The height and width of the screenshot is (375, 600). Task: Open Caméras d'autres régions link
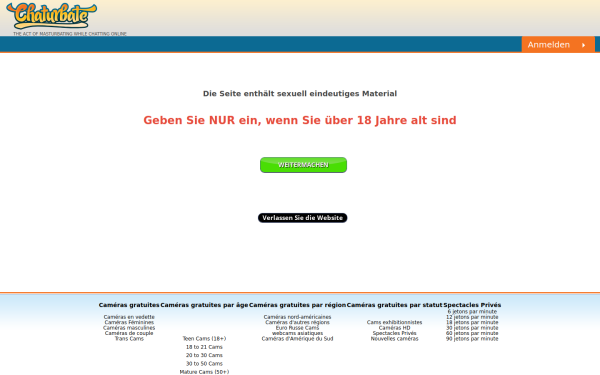point(297,322)
